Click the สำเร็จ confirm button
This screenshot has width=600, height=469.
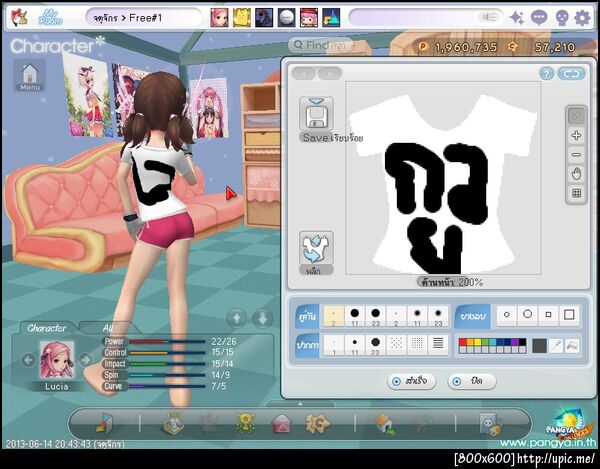[x=411, y=381]
